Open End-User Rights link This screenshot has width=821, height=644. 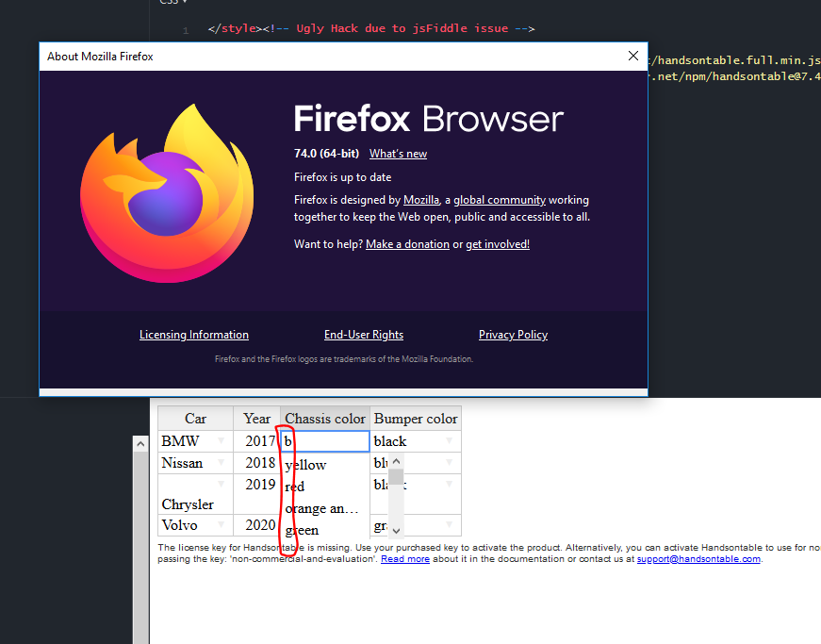point(364,335)
